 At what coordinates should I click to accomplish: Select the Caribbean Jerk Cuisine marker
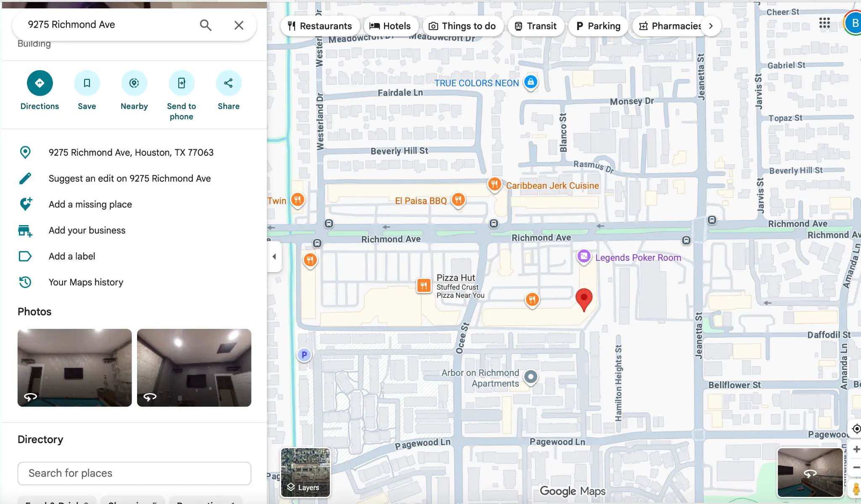coord(494,184)
